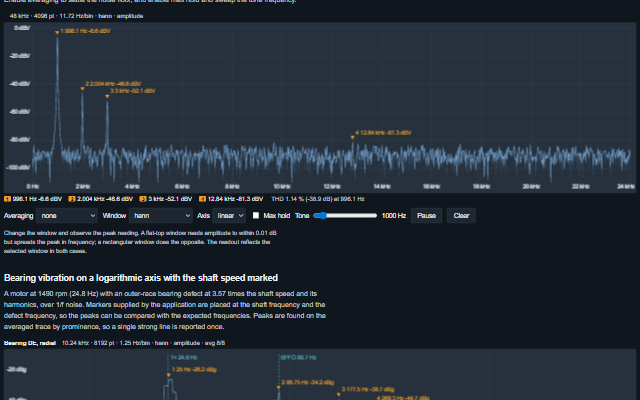
Task: Click peak marker 1 triangle at 998.1 Hz
Action: 57,33
